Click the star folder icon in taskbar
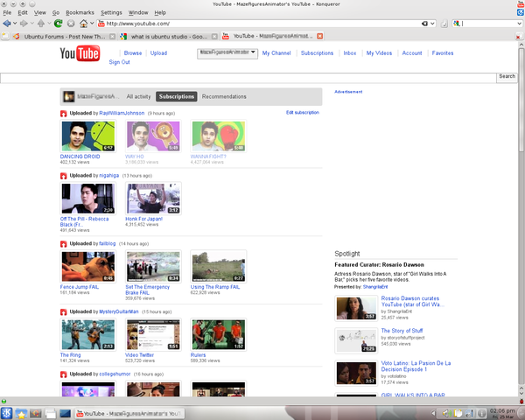The width and height of the screenshot is (525, 420). click(21, 414)
